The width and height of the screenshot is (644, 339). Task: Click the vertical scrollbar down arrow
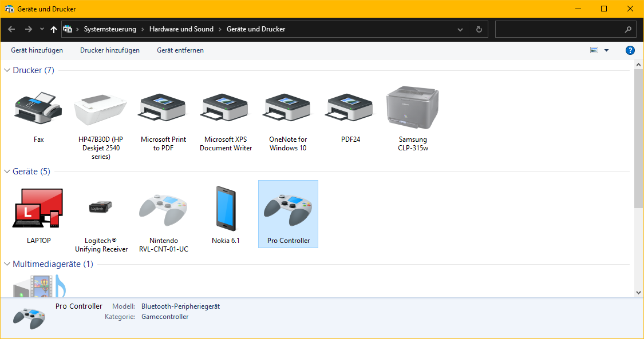(x=638, y=293)
